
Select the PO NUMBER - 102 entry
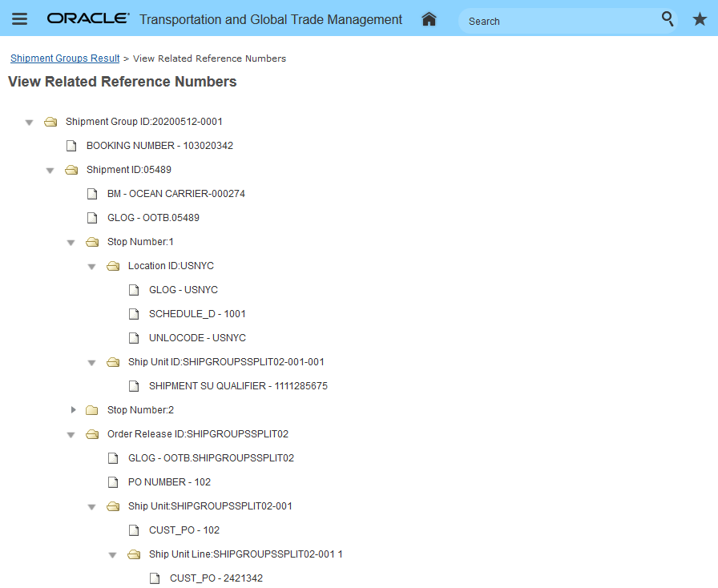(x=169, y=482)
